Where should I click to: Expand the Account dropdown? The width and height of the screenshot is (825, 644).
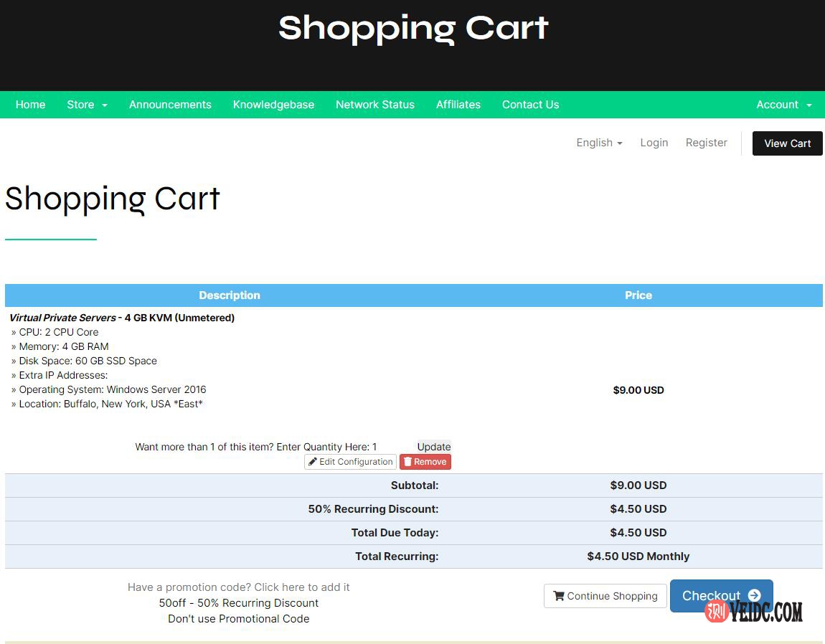tap(783, 105)
